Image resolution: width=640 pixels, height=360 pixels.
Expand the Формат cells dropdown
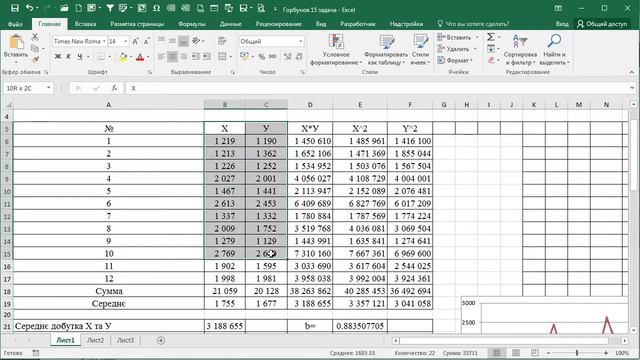[x=471, y=60]
